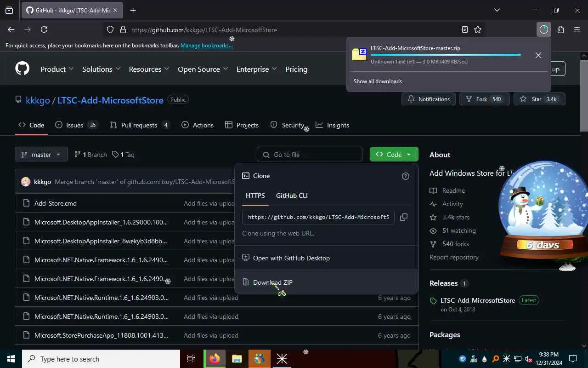This screenshot has height=368, width=588.
Task: Click the site security shield icon
Action: [x=110, y=29]
